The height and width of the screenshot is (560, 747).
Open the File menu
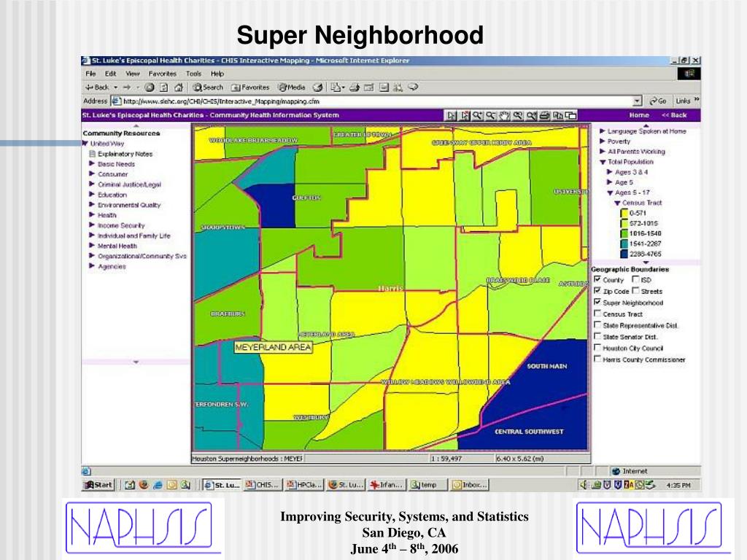90,74
